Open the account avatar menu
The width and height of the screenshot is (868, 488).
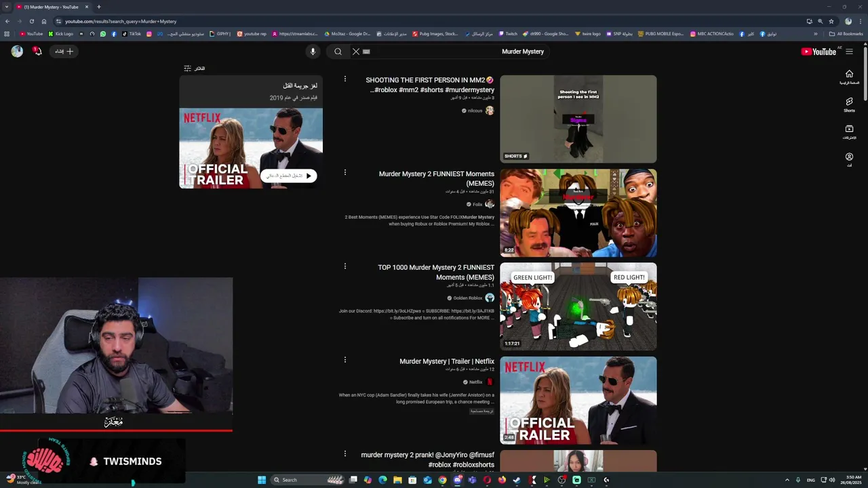17,52
